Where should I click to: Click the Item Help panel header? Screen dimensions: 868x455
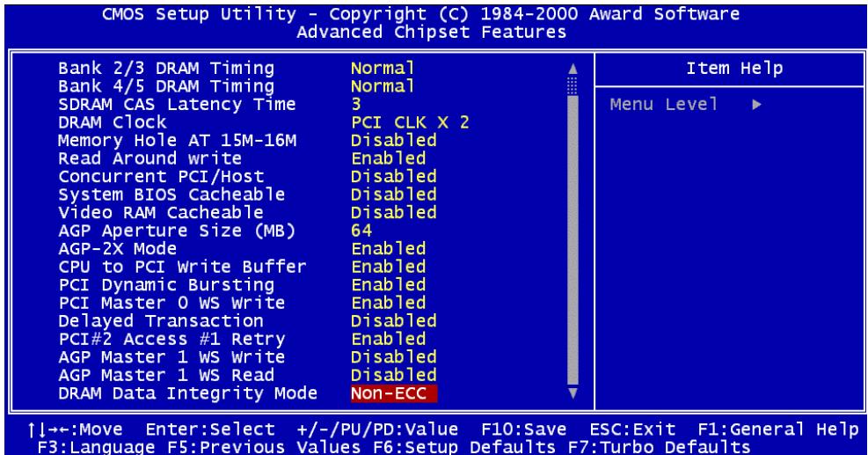pyautogui.click(x=734, y=69)
